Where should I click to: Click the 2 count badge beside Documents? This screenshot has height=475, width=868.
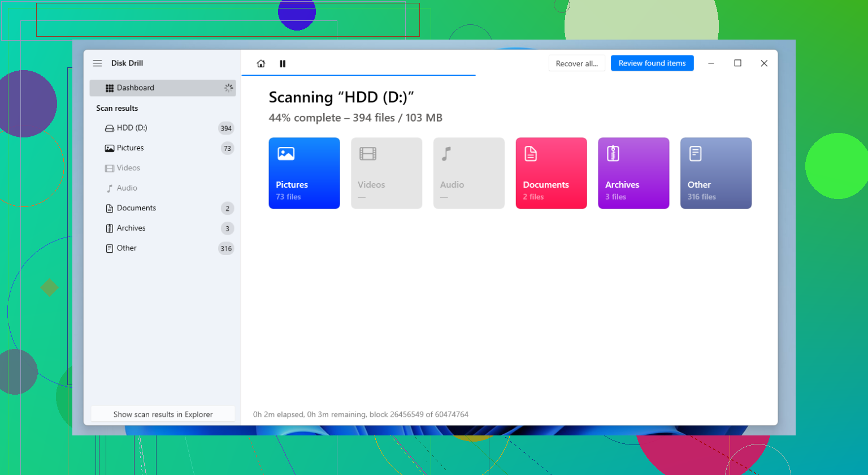(227, 209)
